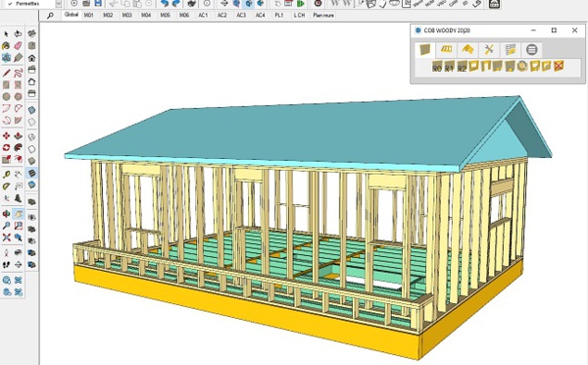The image size is (588, 365).
Task: Print the model with printer icon
Action: click(192, 3)
